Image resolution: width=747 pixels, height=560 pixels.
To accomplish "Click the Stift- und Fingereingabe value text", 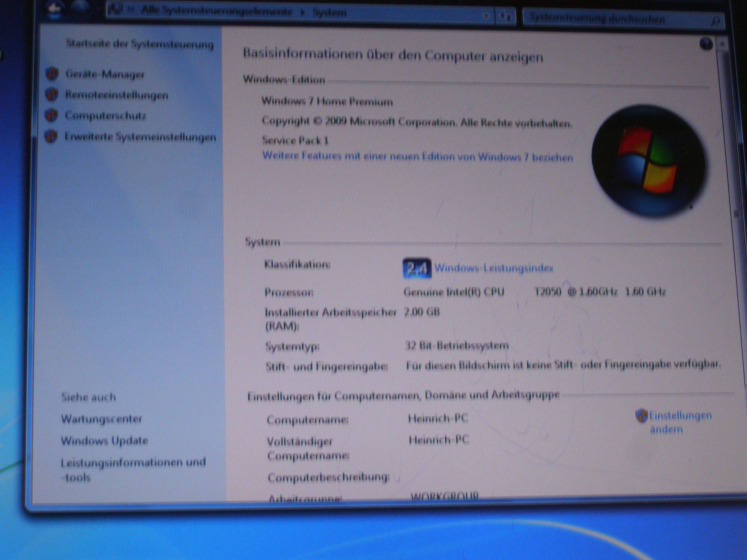I will 564,365.
